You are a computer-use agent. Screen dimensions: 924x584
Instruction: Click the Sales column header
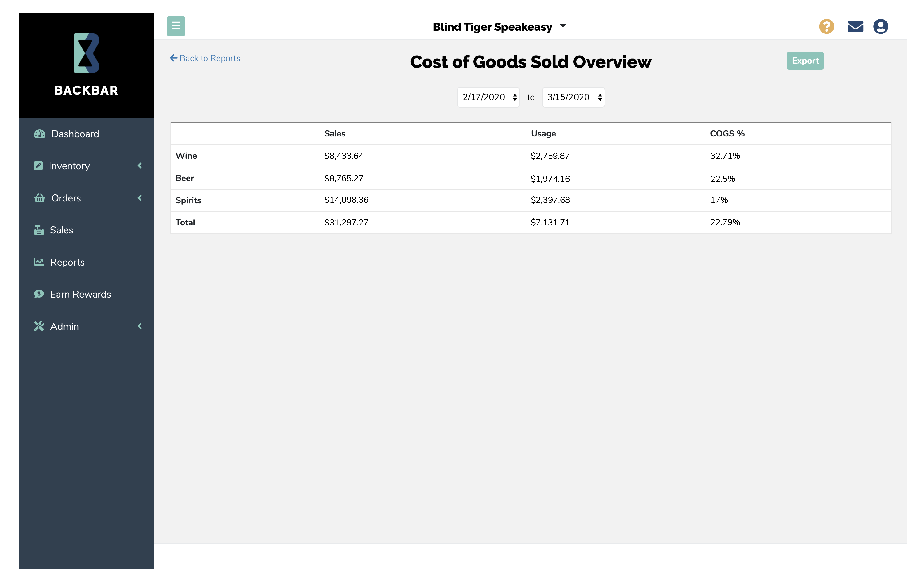(x=335, y=134)
